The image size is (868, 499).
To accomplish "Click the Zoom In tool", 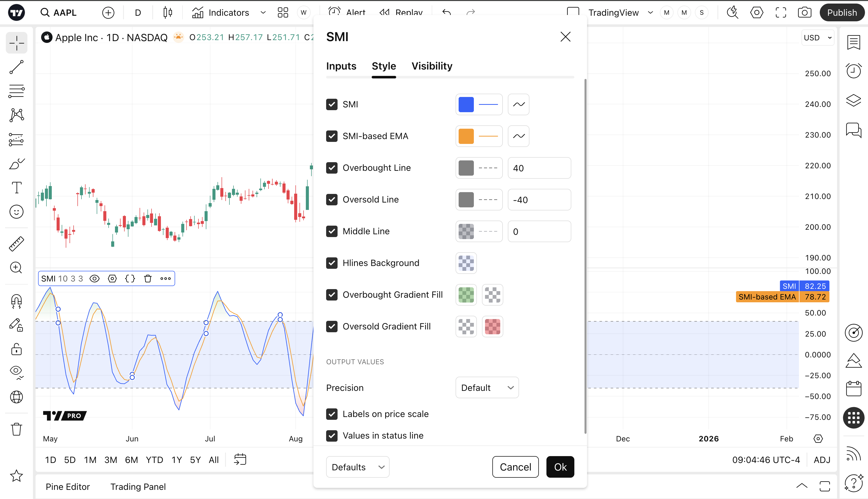I will [16, 267].
